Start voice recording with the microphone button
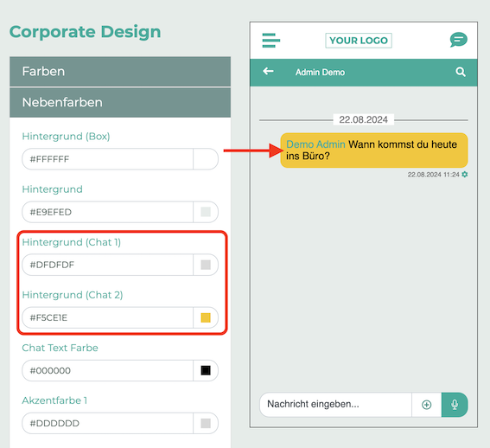Screen dimensions: 490x448 (x=455, y=405)
